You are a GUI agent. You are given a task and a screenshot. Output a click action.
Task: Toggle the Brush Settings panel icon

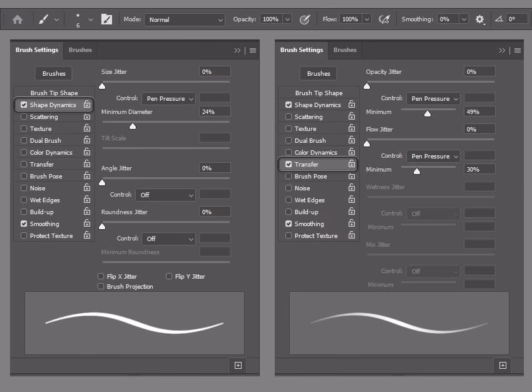(106, 19)
